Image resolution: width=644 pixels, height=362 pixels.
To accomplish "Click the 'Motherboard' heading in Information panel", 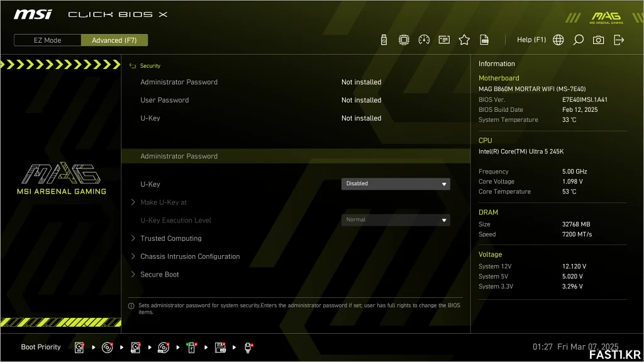I will click(x=499, y=78).
